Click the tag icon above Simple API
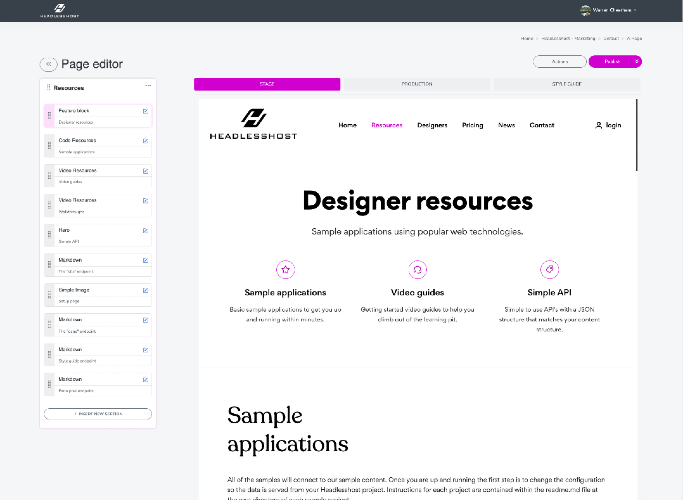 pos(549,269)
